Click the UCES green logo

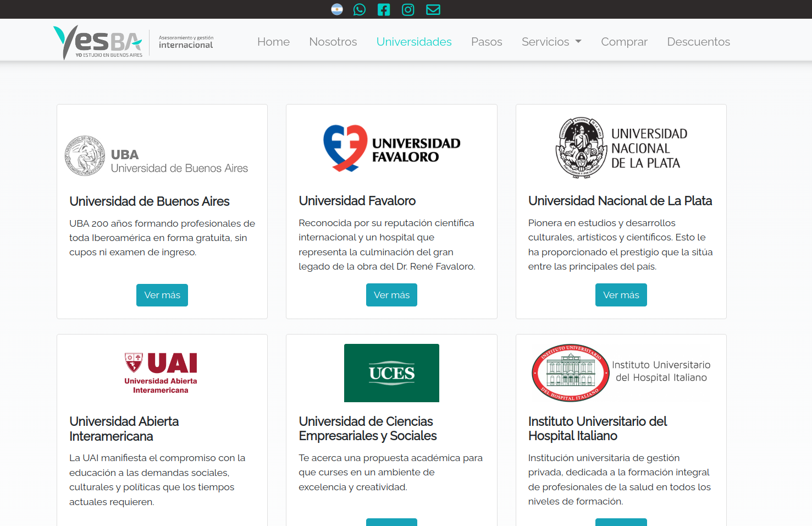click(391, 373)
